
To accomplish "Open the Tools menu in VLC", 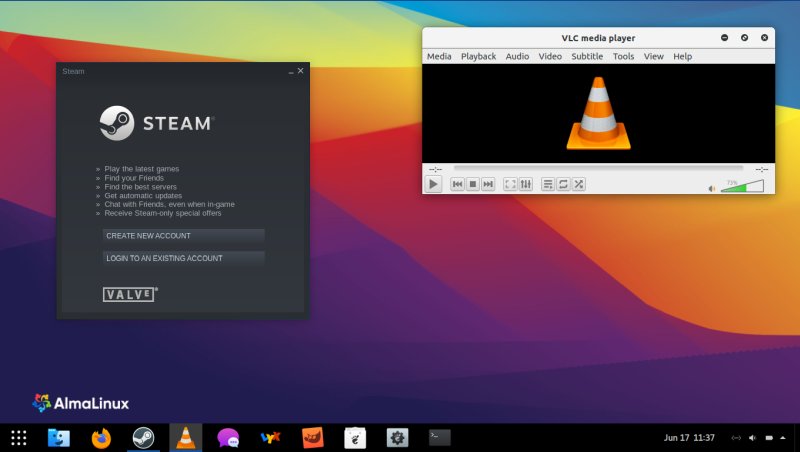I will (623, 57).
